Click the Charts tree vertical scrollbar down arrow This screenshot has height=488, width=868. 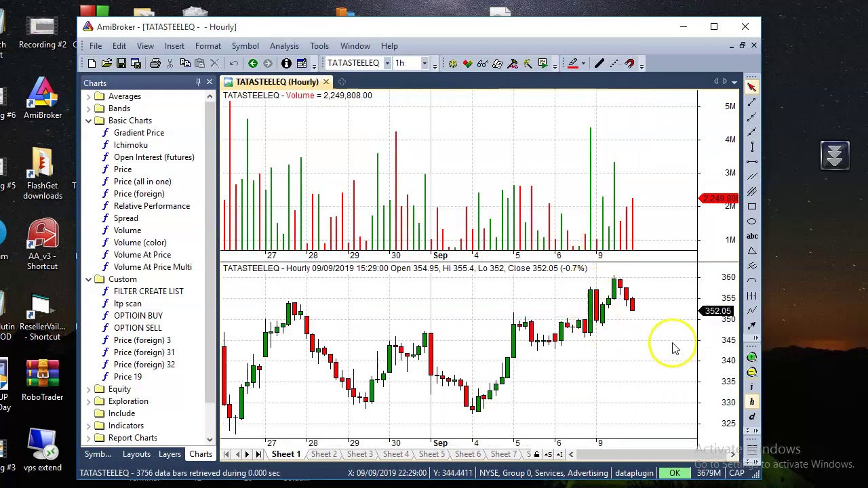[x=210, y=440]
